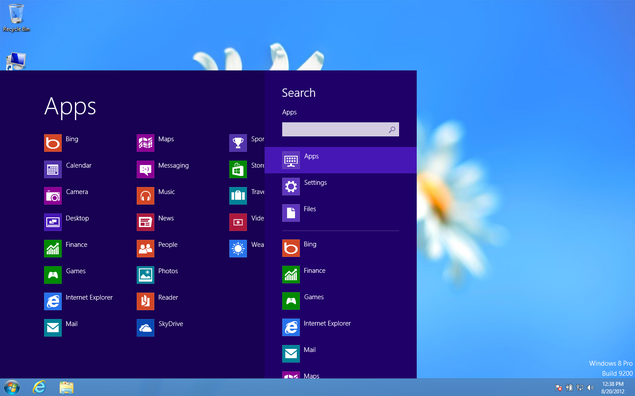Open the Store app shopping bag icon
The width and height of the screenshot is (635, 396).
pyautogui.click(x=238, y=169)
